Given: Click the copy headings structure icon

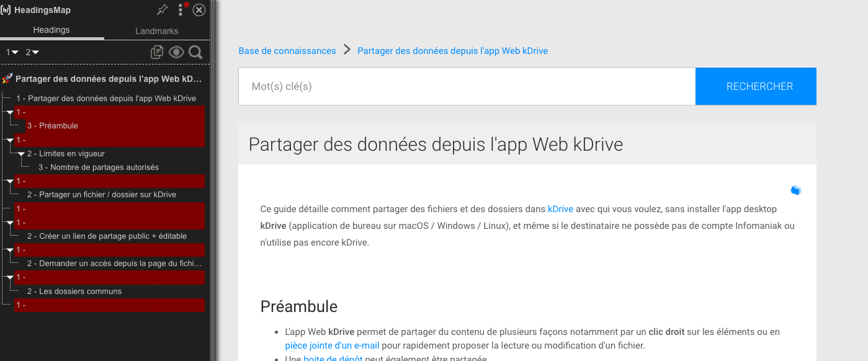Looking at the screenshot, I should coord(157,53).
